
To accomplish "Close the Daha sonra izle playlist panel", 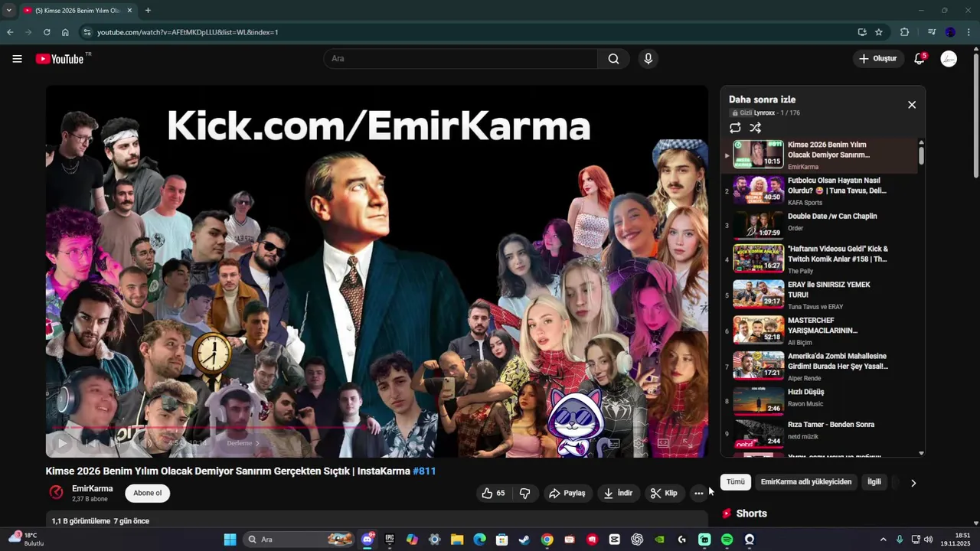I will point(911,105).
